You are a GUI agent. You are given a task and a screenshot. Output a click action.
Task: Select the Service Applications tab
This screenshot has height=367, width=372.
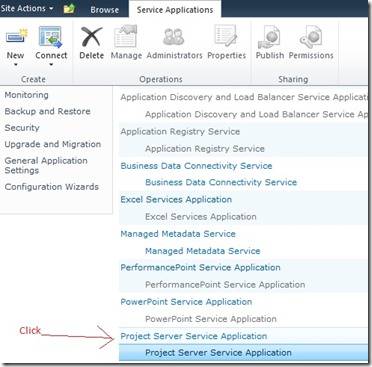point(175,10)
